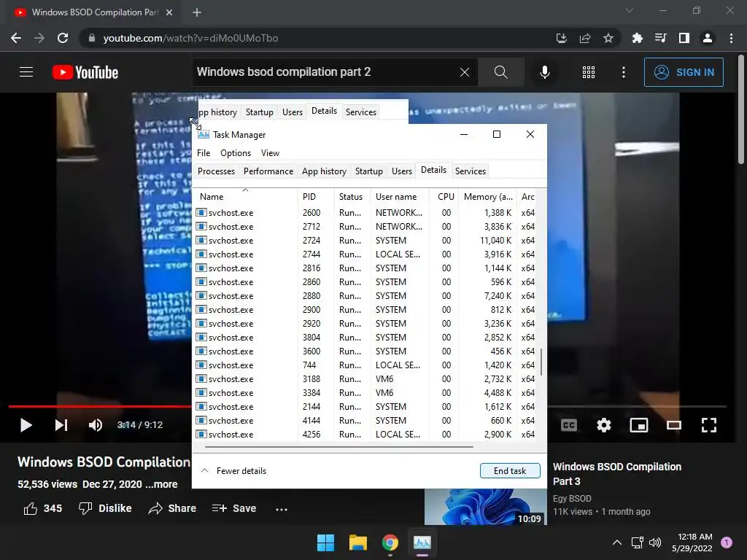Open Chrome three-dot menu
The width and height of the screenshot is (747, 560).
click(731, 38)
